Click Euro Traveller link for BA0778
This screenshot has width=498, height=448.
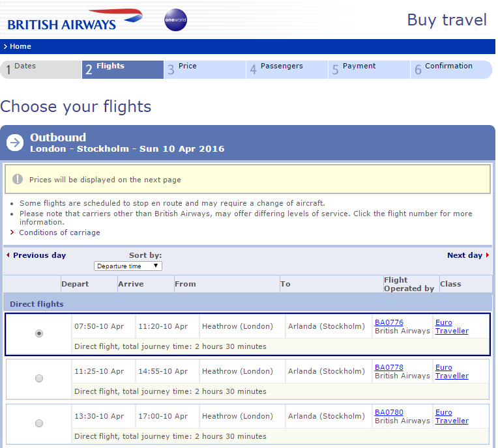pos(452,372)
